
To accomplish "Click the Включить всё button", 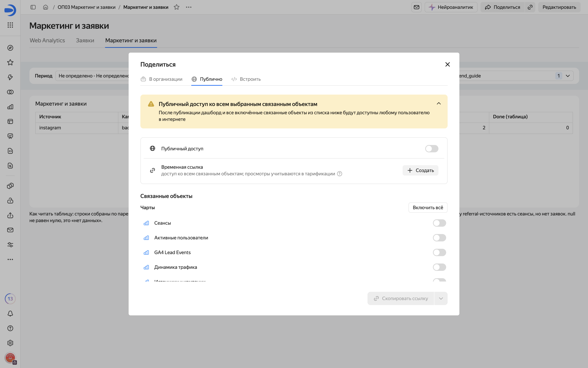I will (x=428, y=208).
